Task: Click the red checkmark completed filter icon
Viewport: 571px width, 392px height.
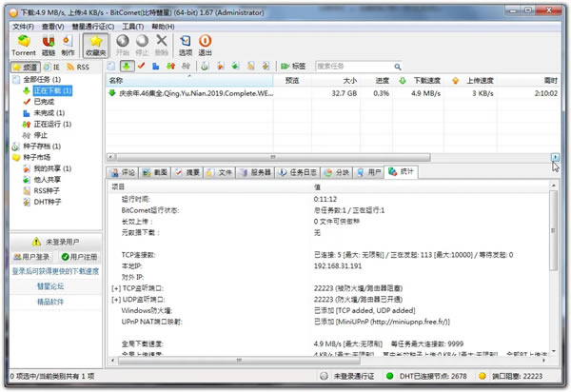Action: [141, 66]
